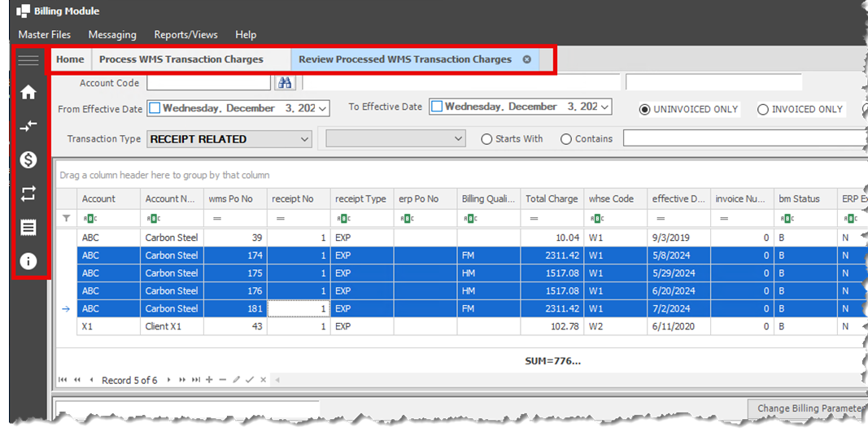Click the binoculars Account Code lookup icon

(x=285, y=83)
